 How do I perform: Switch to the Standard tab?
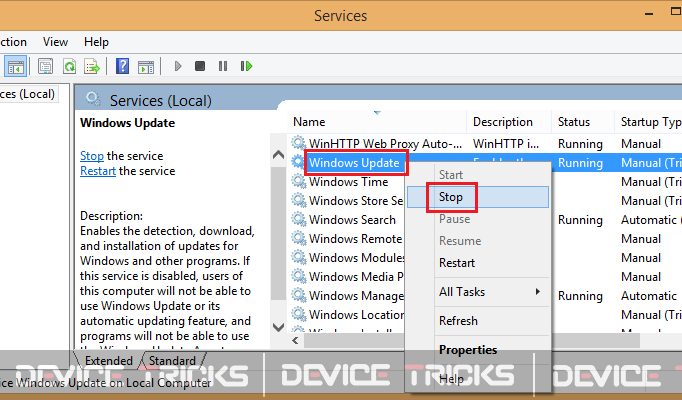(x=172, y=360)
